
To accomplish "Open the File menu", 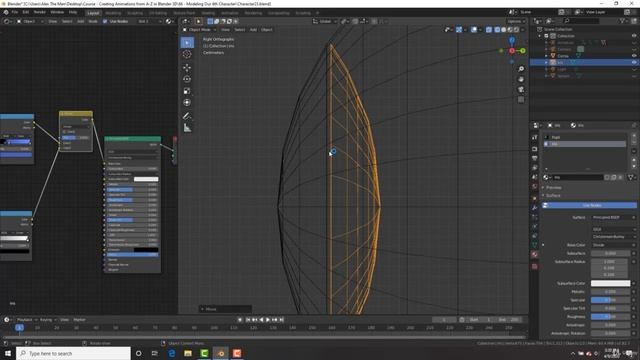I will tap(15, 12).
